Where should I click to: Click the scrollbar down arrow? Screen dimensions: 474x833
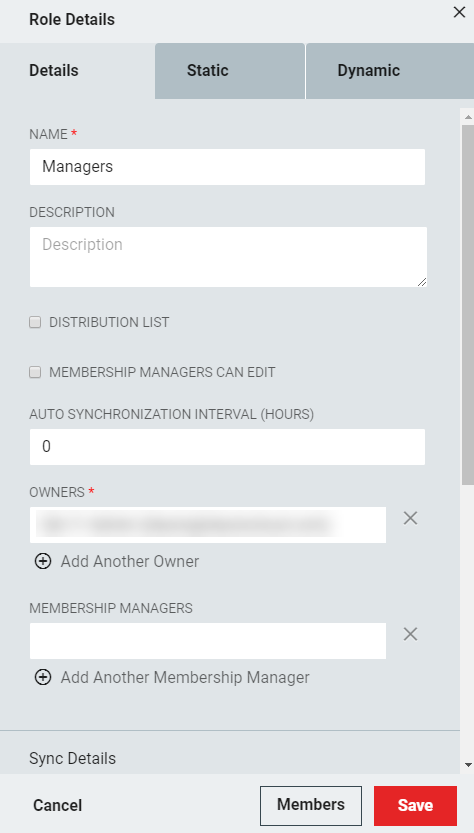point(468,765)
